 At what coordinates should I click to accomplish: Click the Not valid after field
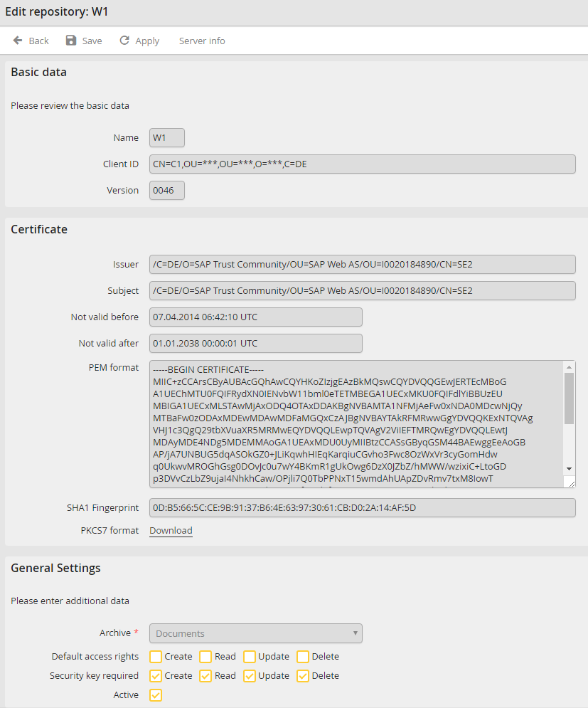256,343
